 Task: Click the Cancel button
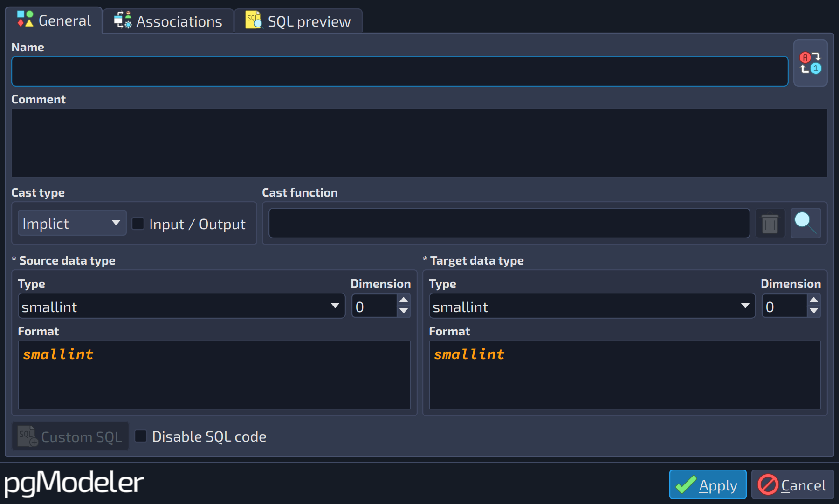click(x=792, y=485)
